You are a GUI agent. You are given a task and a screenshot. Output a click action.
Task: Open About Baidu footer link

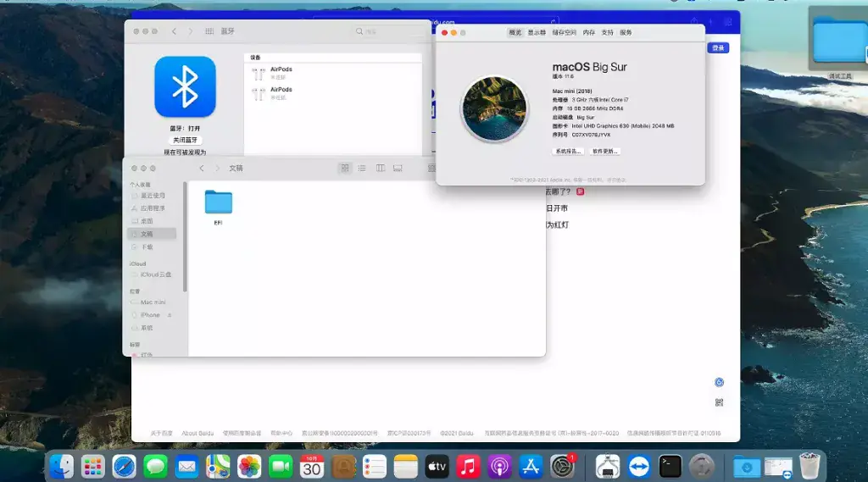[198, 434]
